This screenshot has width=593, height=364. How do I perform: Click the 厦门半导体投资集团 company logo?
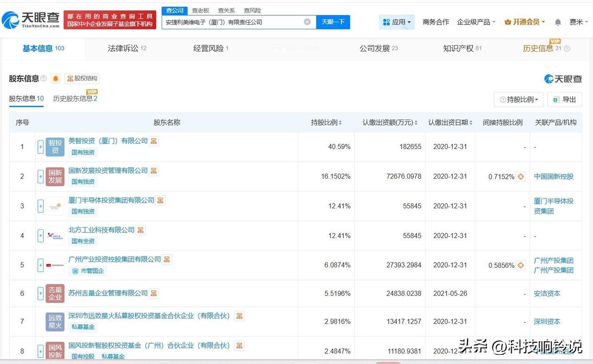coord(55,206)
